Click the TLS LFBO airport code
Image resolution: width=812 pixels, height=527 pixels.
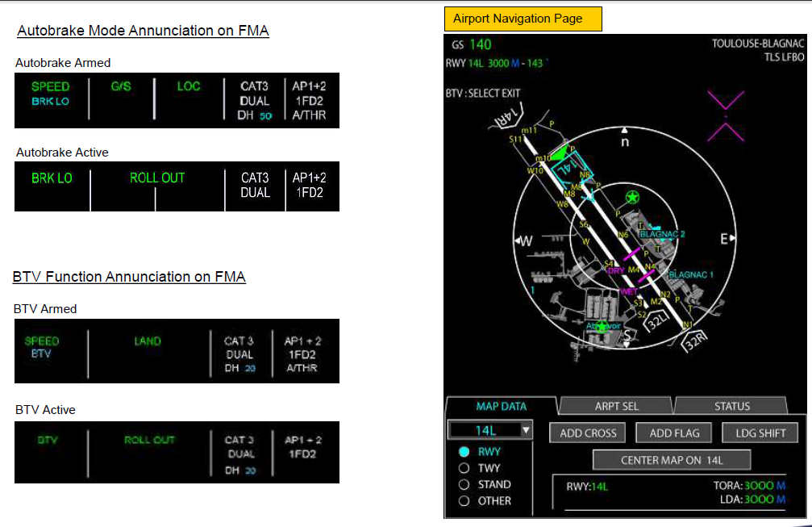(784, 57)
